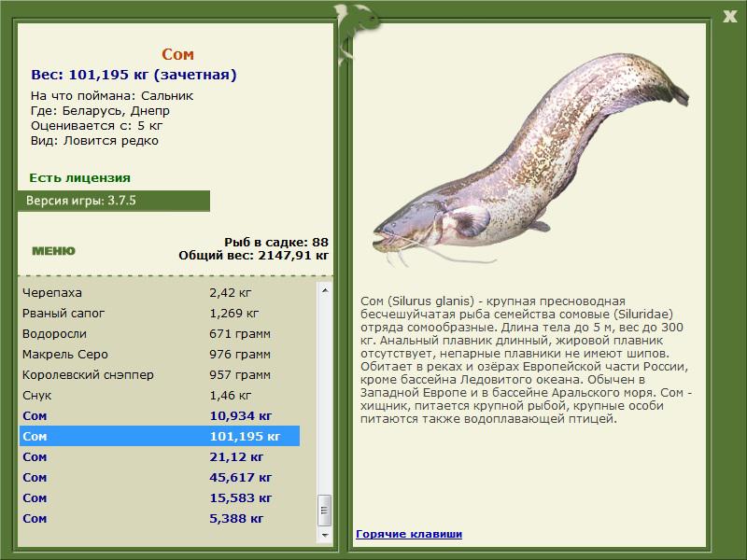The height and width of the screenshot is (560, 747).
Task: Open the МЕНЮ button
Action: tap(53, 251)
